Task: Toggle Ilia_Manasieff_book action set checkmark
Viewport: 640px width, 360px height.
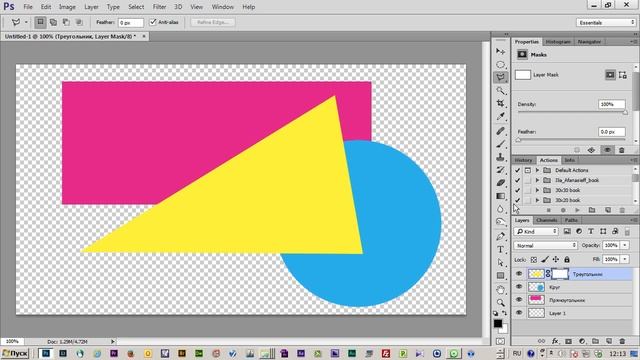Action: pos(518,180)
